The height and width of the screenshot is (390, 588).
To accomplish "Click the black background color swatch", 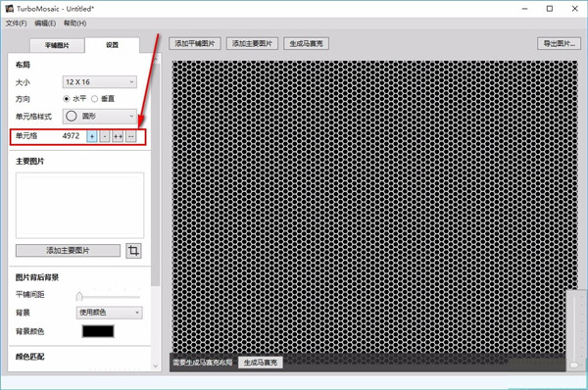I will pyautogui.click(x=98, y=331).
